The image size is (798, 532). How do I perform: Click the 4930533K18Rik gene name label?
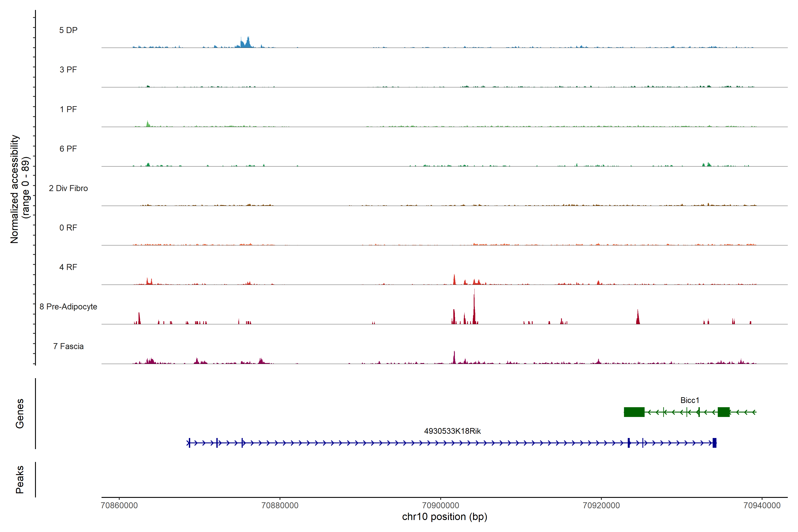[452, 431]
